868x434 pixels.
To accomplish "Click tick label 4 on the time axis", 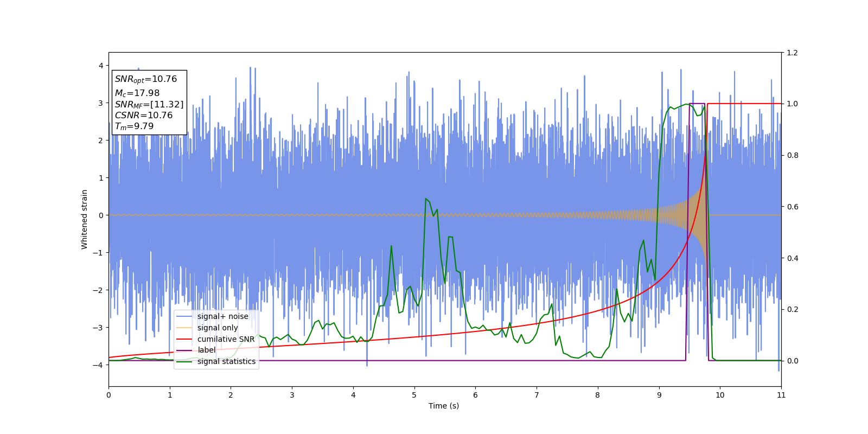I will 353,395.
